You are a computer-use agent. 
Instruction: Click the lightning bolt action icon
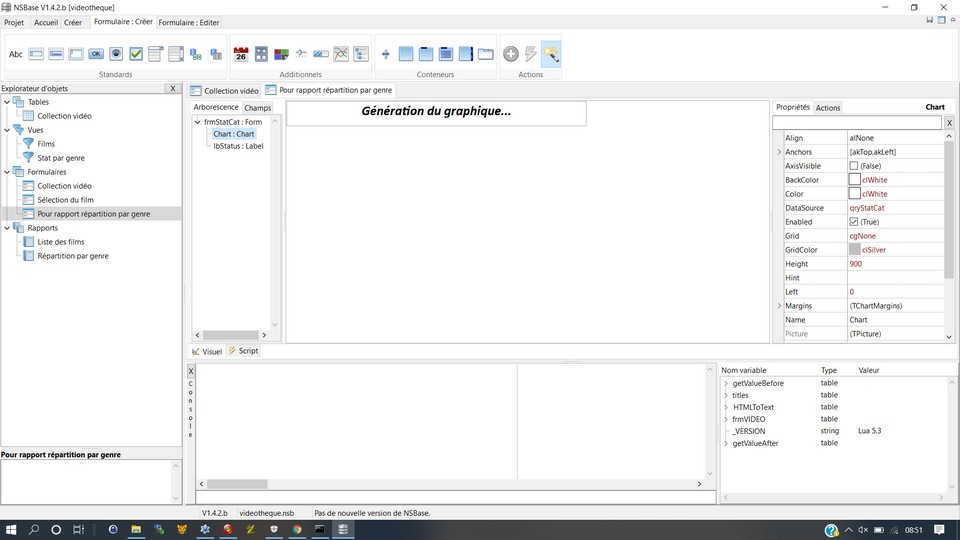[x=531, y=54]
